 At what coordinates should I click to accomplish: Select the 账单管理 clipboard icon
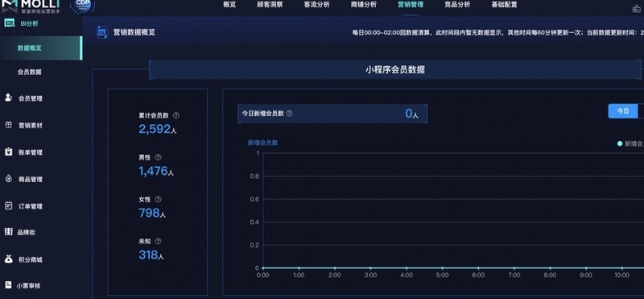[x=8, y=152]
